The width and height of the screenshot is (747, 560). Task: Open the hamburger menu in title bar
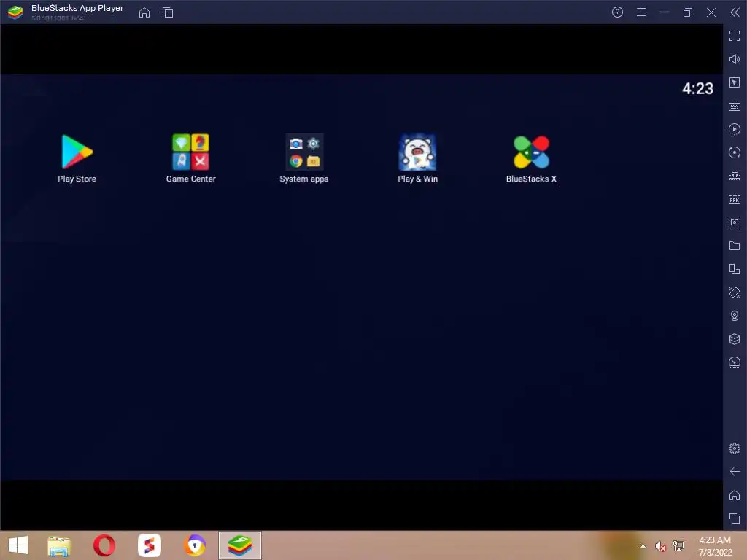point(641,12)
